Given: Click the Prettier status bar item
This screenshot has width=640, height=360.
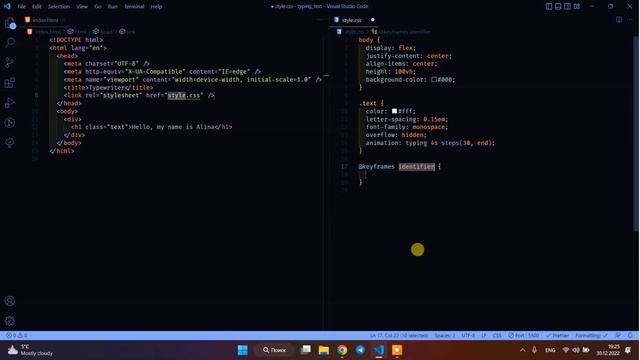Looking at the screenshot, I should point(557,336).
